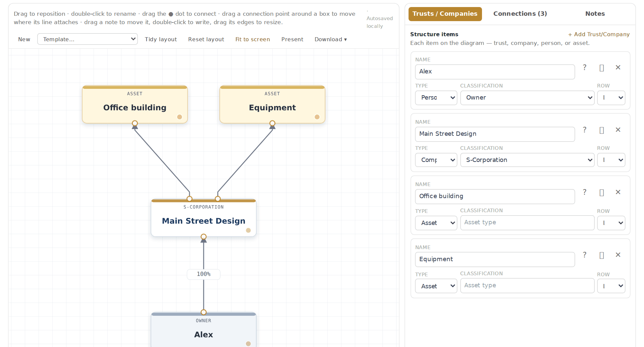Select connection point under Office building node
Viewport: 644px width, 347px height.
(x=135, y=123)
